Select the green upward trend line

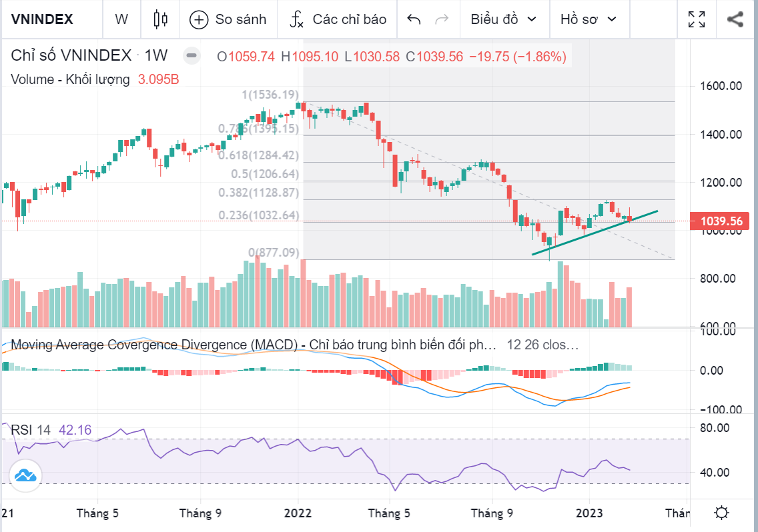[595, 233]
